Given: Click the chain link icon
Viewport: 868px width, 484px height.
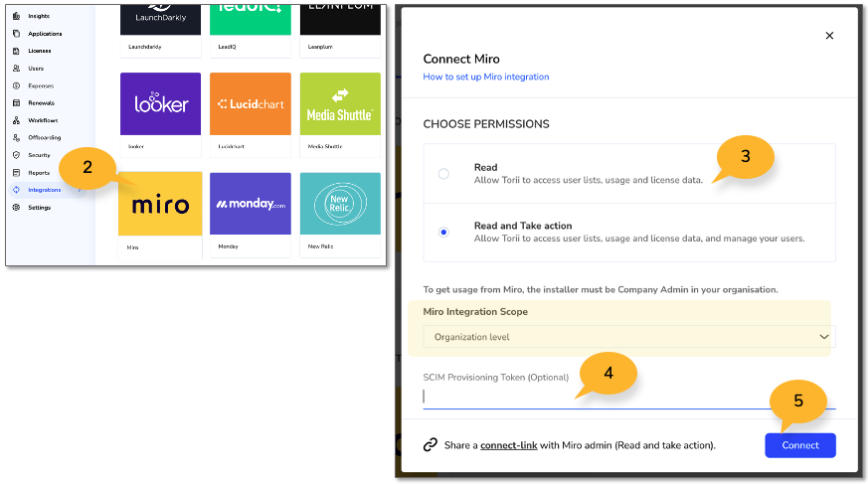Looking at the screenshot, I should 431,445.
